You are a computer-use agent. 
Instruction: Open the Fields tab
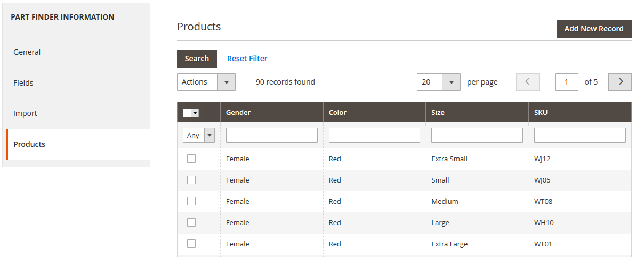(23, 83)
